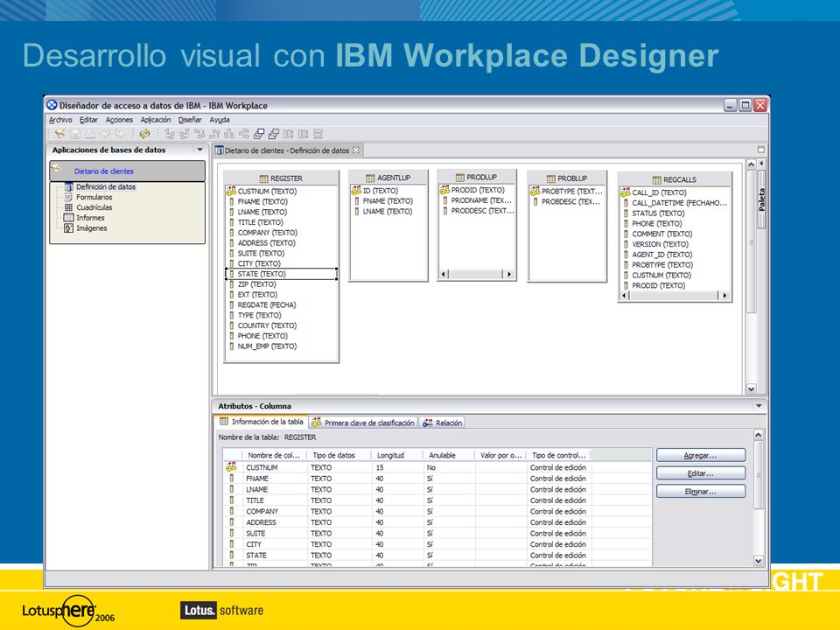The image size is (840, 630).
Task: Click the key icon beside PRODID (TEXTO)
Action: point(444,190)
